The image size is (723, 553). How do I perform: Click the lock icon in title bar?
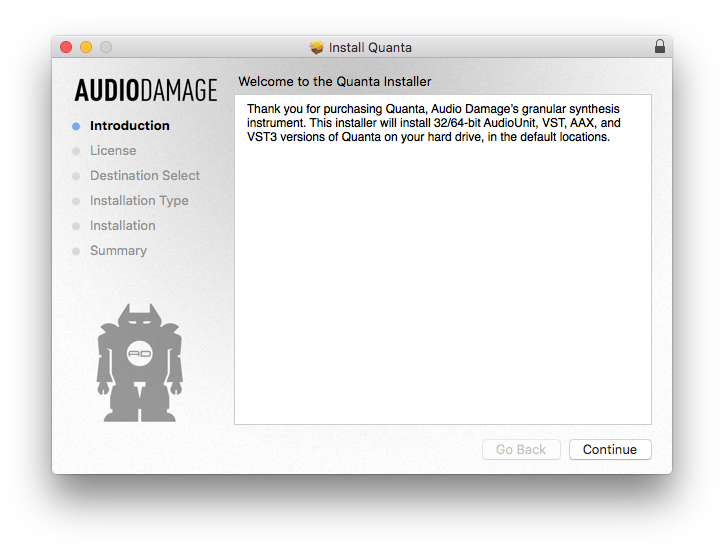(660, 46)
